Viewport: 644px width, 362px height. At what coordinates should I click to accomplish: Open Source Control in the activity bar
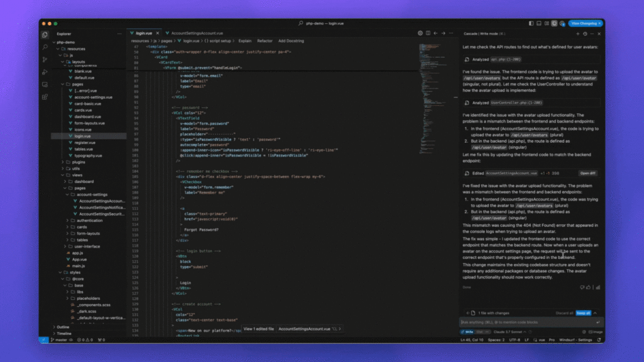[45, 60]
